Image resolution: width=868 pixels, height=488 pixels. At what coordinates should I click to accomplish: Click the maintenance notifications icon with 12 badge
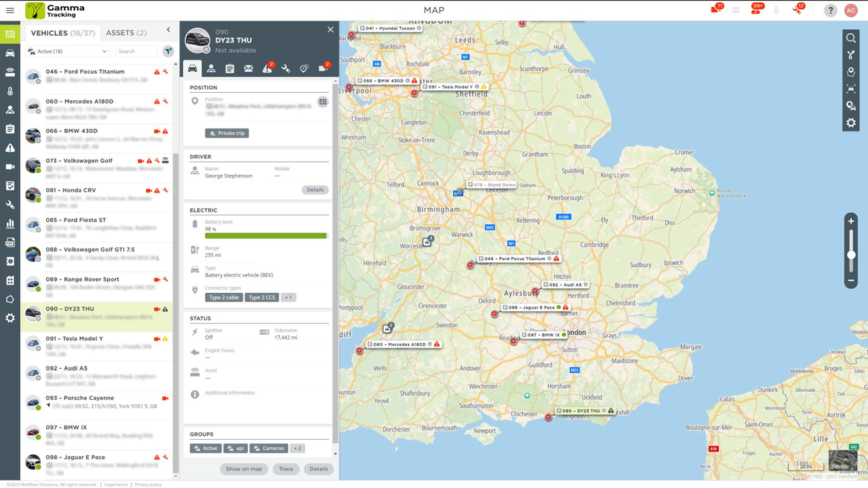[798, 10]
